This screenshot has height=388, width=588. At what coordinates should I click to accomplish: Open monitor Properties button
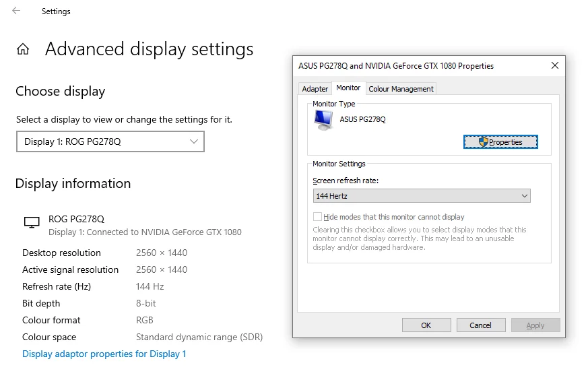[500, 142]
